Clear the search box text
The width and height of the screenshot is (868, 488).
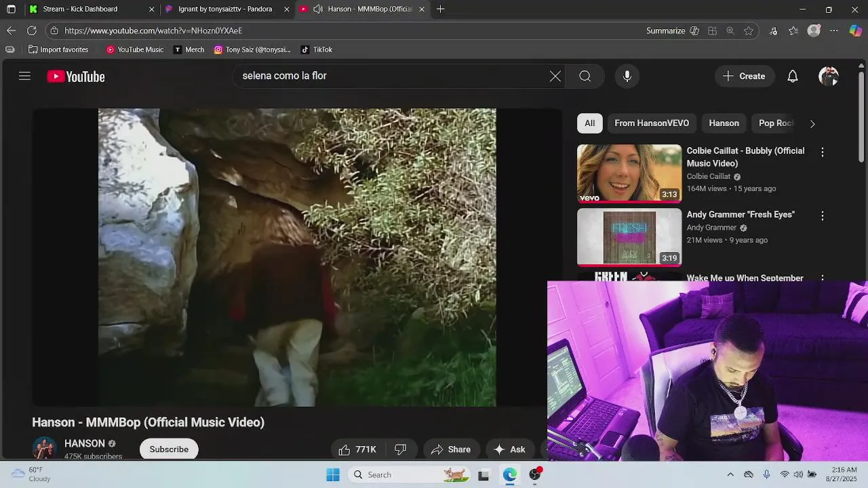pos(555,76)
